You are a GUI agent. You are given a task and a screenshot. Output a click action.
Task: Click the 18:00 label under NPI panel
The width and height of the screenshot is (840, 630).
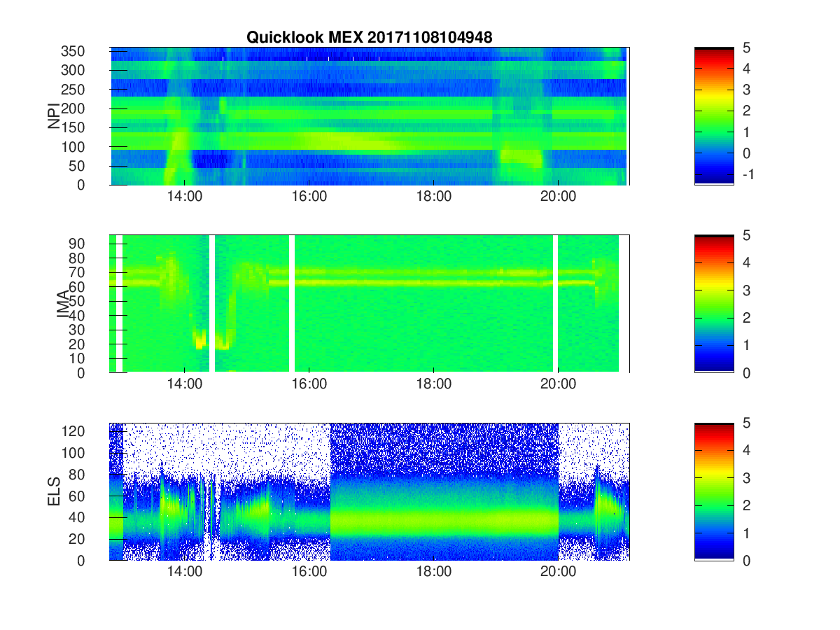coord(434,197)
